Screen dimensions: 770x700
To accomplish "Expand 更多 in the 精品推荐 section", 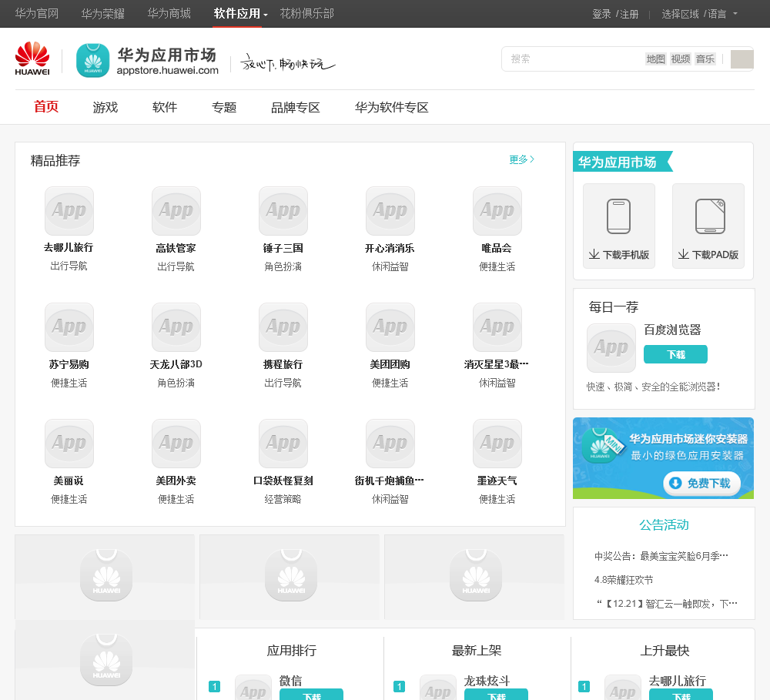I will 521,159.
